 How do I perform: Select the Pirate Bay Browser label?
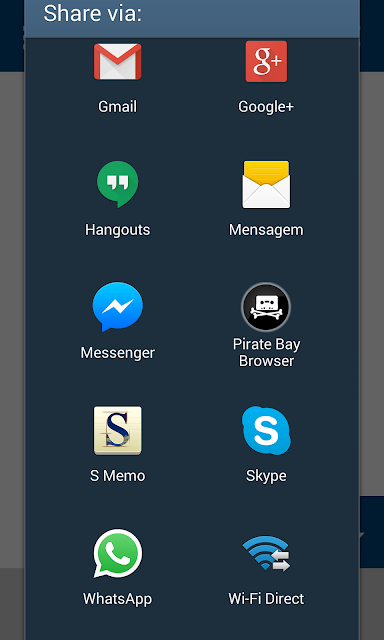coord(266,353)
